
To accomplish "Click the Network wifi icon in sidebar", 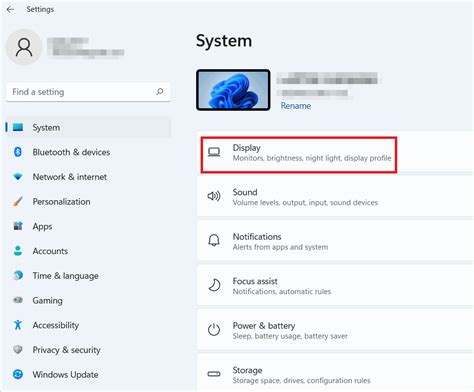I will (18, 177).
